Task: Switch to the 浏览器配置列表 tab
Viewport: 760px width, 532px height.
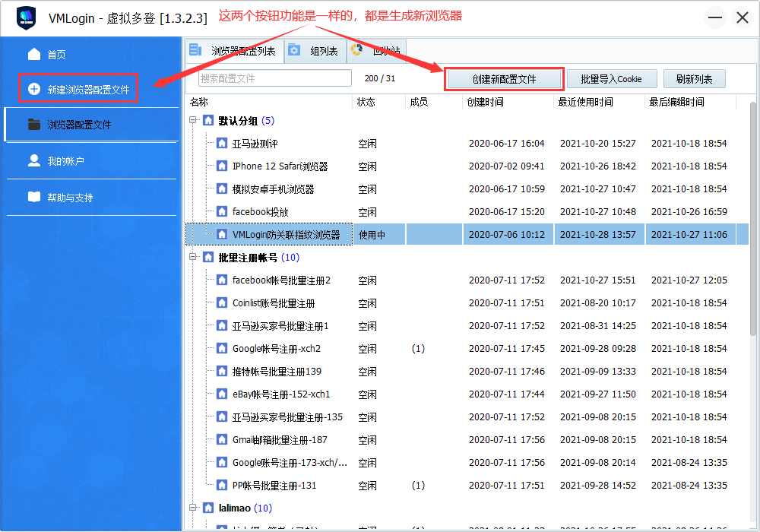Action: point(235,51)
